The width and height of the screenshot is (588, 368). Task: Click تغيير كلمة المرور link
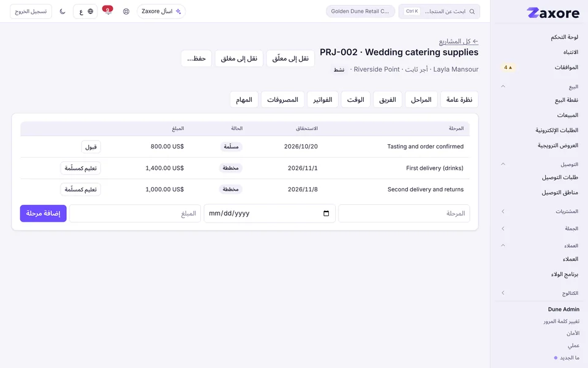pyautogui.click(x=562, y=321)
